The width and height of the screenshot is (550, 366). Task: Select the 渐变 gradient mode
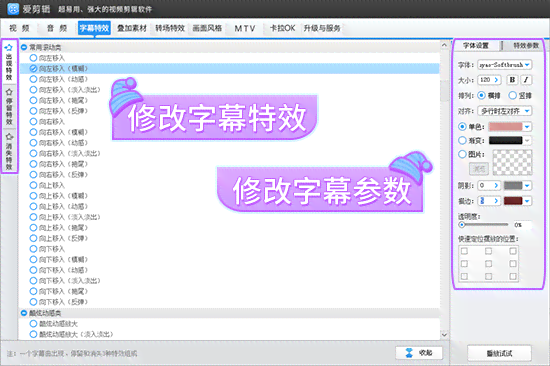462,140
